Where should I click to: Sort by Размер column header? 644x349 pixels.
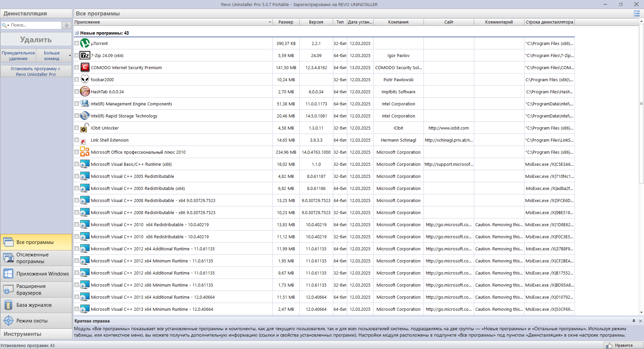point(286,22)
